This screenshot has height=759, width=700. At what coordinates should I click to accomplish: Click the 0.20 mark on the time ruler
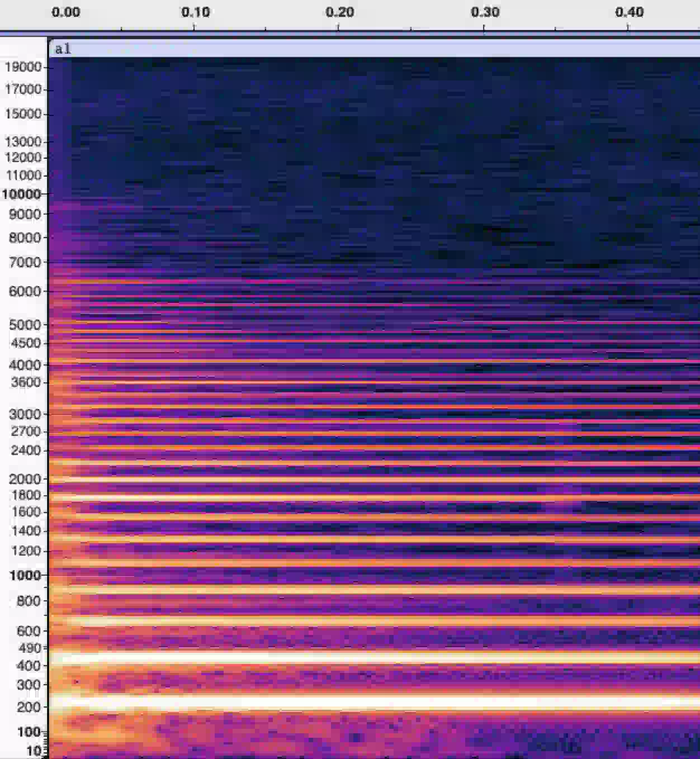339,12
